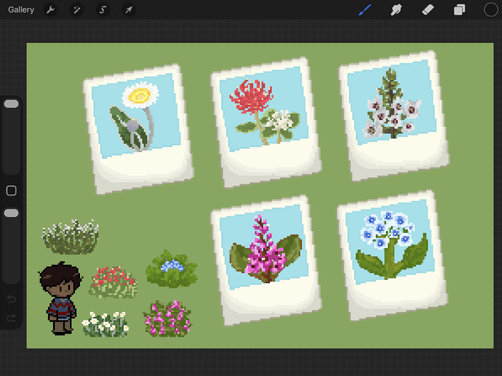Tap the daisy polaroid photo
Screen dimensions: 502x376
[138, 129]
